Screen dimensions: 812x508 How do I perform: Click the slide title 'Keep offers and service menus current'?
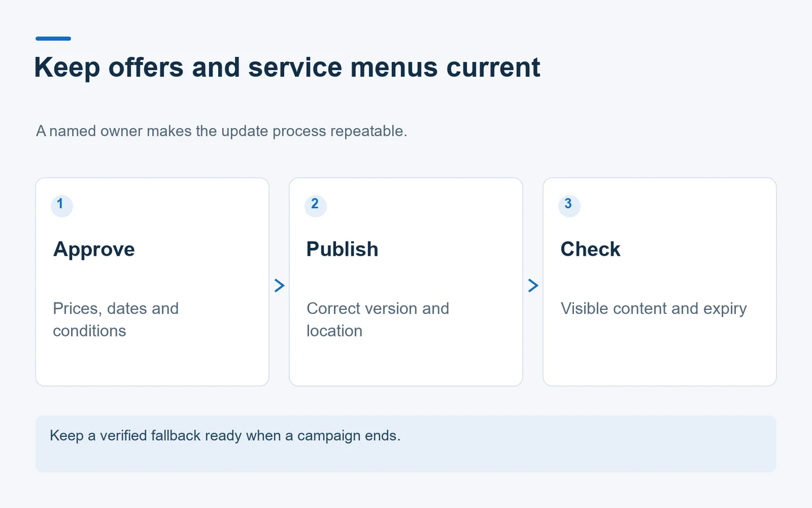pyautogui.click(x=287, y=68)
